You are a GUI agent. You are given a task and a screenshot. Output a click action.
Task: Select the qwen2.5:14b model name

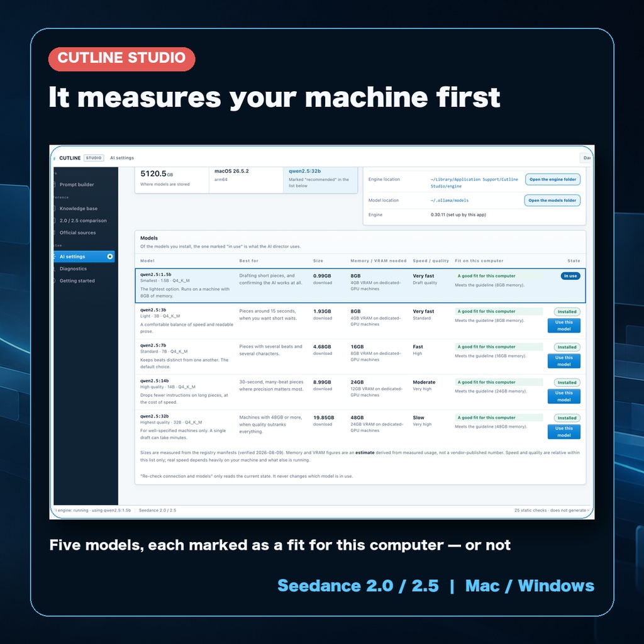pyautogui.click(x=155, y=380)
